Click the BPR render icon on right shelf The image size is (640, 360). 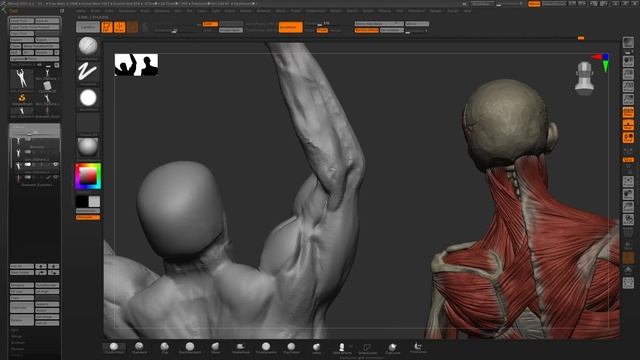tap(628, 42)
